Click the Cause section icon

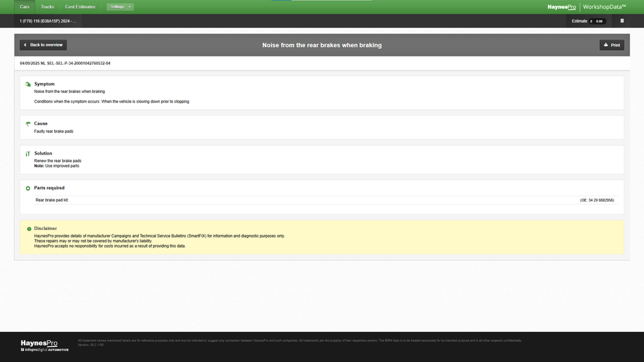point(28,124)
